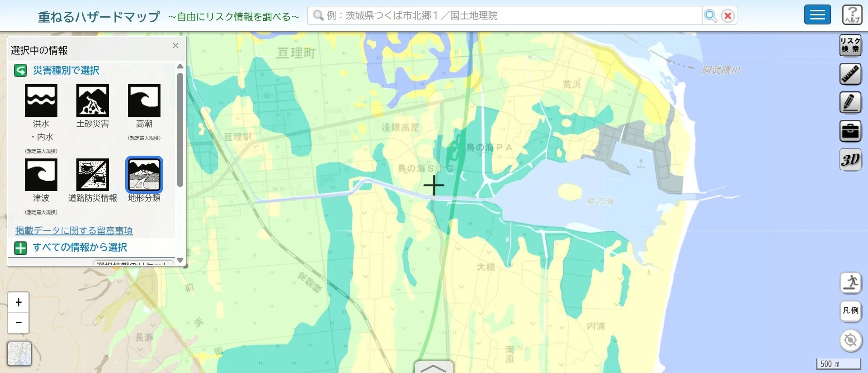Click the search magnifier button

click(711, 16)
